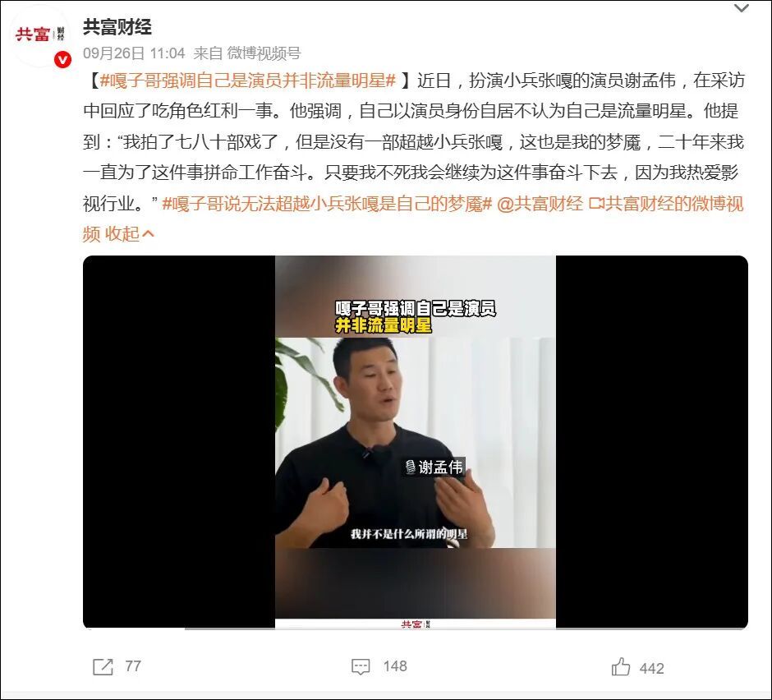Screen dimensions: 772x700
Task: Open hashtag 嘎子哥说无法超越小兵张嘎是自己的梦魇
Action: [327, 204]
